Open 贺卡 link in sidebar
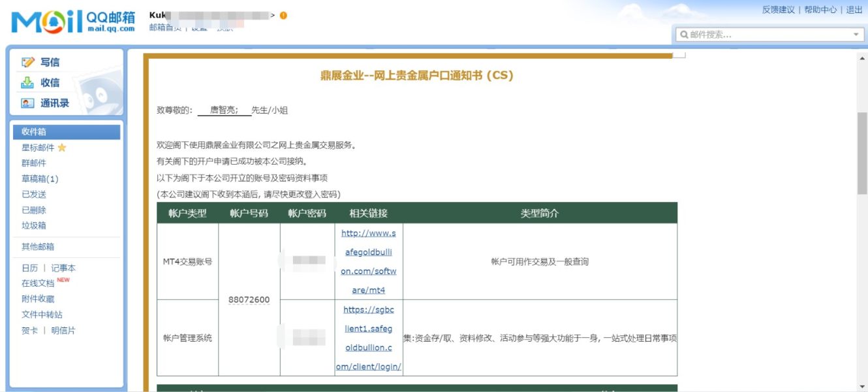 tap(30, 331)
